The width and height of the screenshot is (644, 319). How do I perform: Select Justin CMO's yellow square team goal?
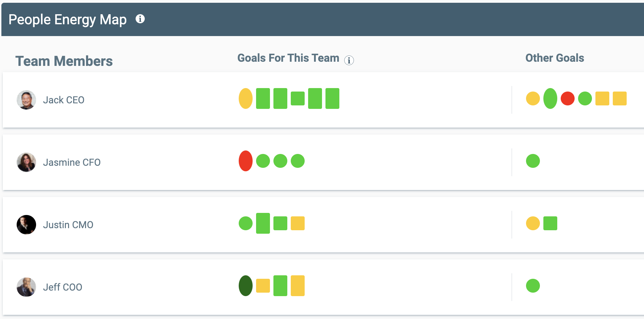click(x=298, y=223)
